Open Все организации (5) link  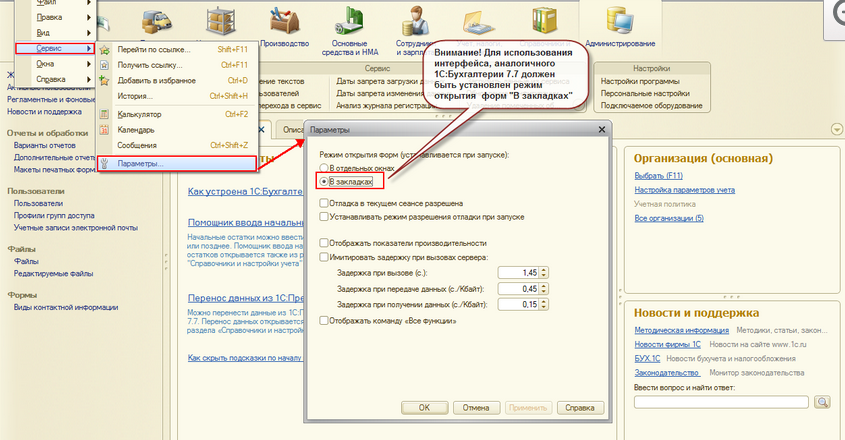pyautogui.click(x=669, y=218)
